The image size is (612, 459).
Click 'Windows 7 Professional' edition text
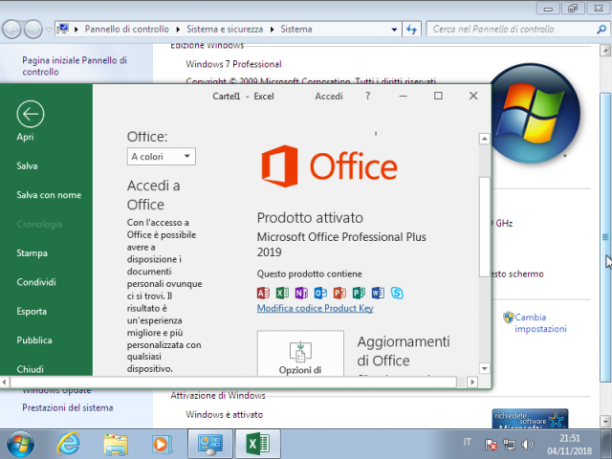(x=233, y=64)
